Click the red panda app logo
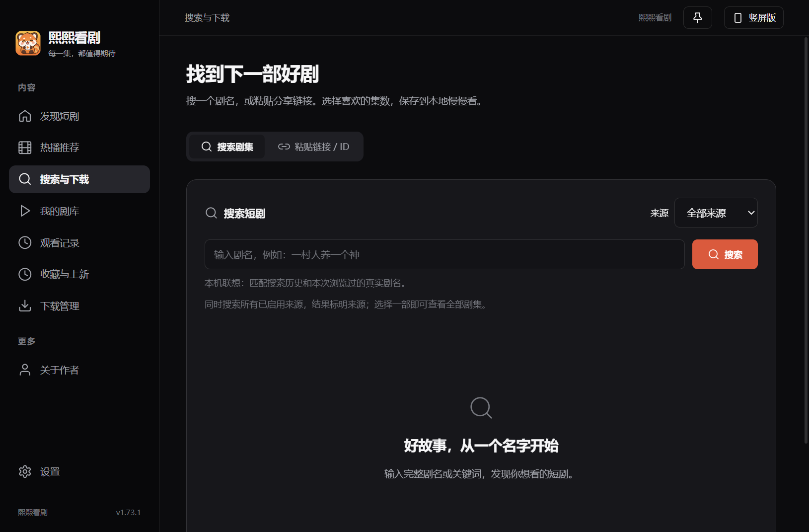Viewport: 809px width, 532px height. [x=28, y=43]
